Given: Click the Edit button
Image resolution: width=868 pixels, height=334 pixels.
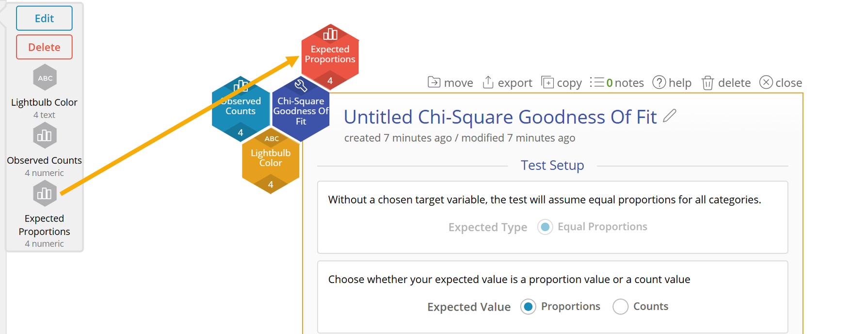Looking at the screenshot, I should [44, 18].
